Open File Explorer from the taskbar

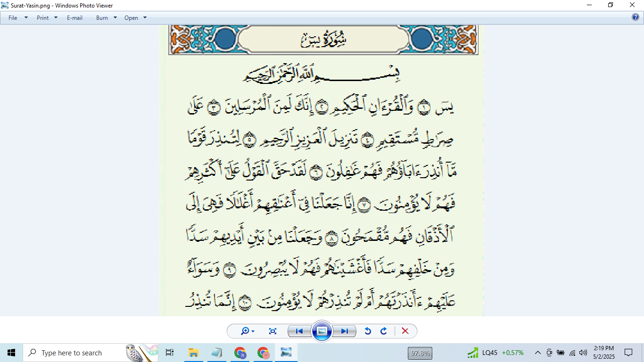point(193,353)
